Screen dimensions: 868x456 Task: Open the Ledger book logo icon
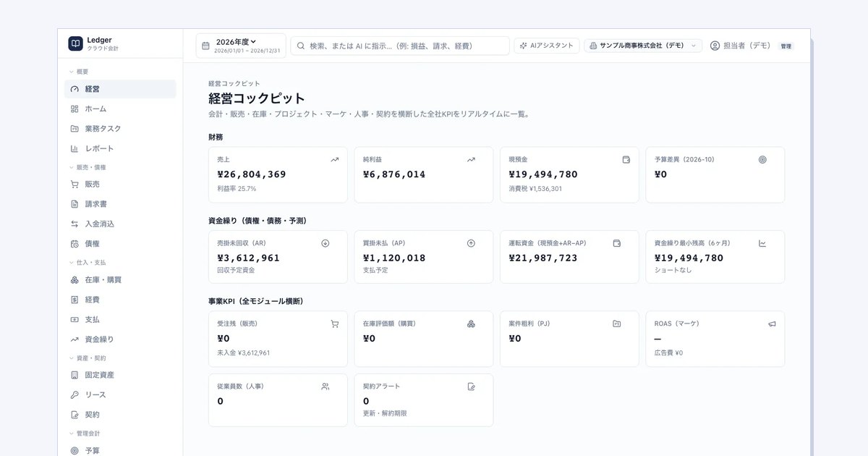[x=75, y=43]
